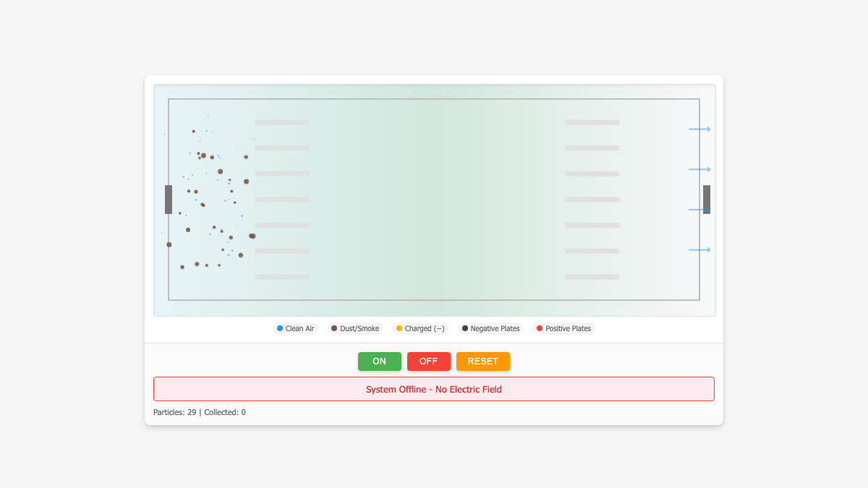This screenshot has width=868, height=488.
Task: Click the orange Charged legend dot
Action: (399, 328)
